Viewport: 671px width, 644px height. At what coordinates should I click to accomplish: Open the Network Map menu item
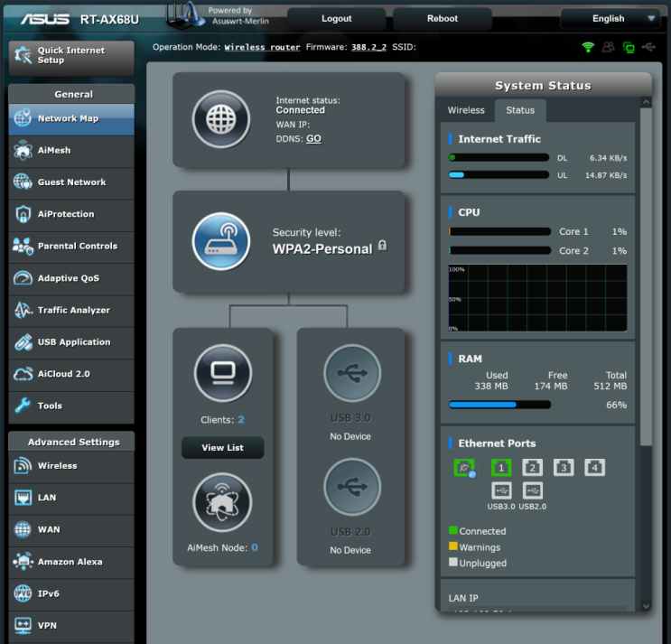pos(71,119)
